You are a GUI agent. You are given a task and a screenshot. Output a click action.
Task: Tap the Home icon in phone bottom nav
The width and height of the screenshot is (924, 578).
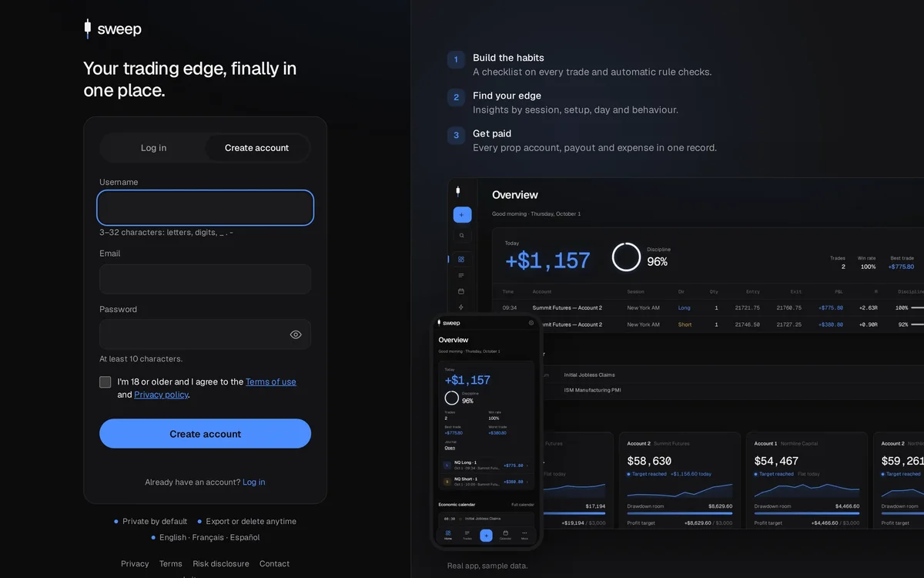pyautogui.click(x=448, y=534)
